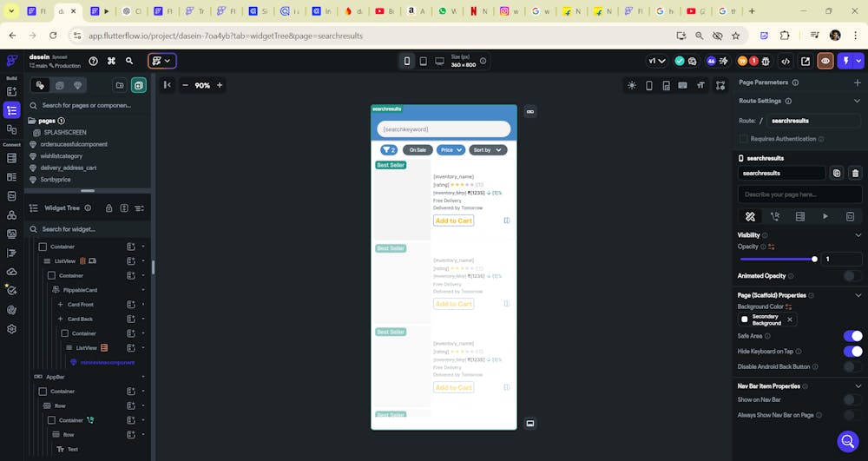Click the project search magnifier icon

click(129, 61)
